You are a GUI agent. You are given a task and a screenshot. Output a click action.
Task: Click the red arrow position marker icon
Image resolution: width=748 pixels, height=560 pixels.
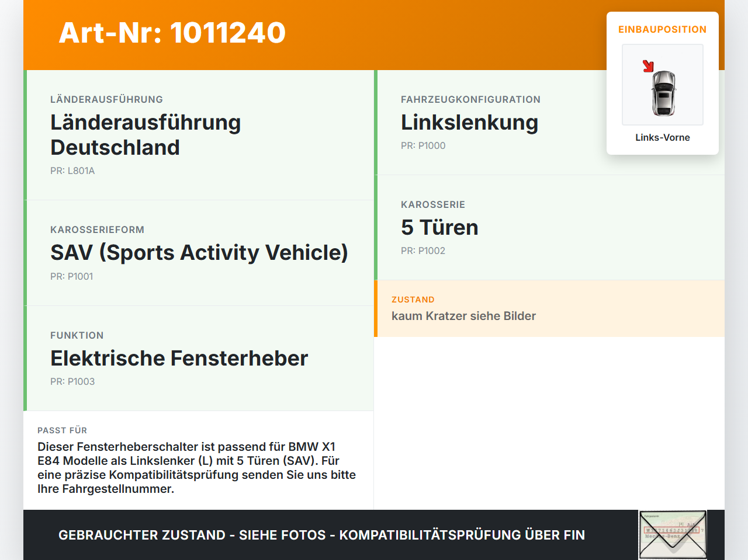pyautogui.click(x=649, y=66)
